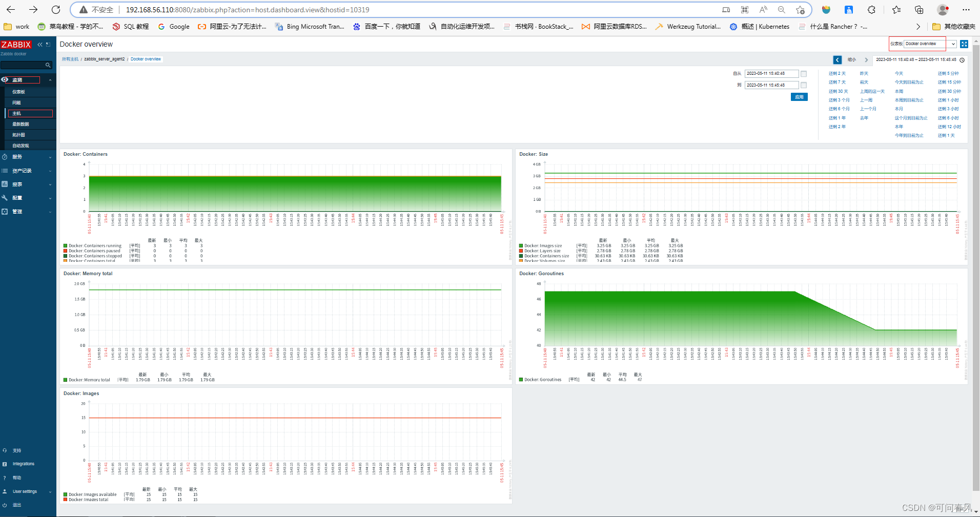Open calendar picker for 到 date
The image size is (980, 517).
pyautogui.click(x=804, y=85)
